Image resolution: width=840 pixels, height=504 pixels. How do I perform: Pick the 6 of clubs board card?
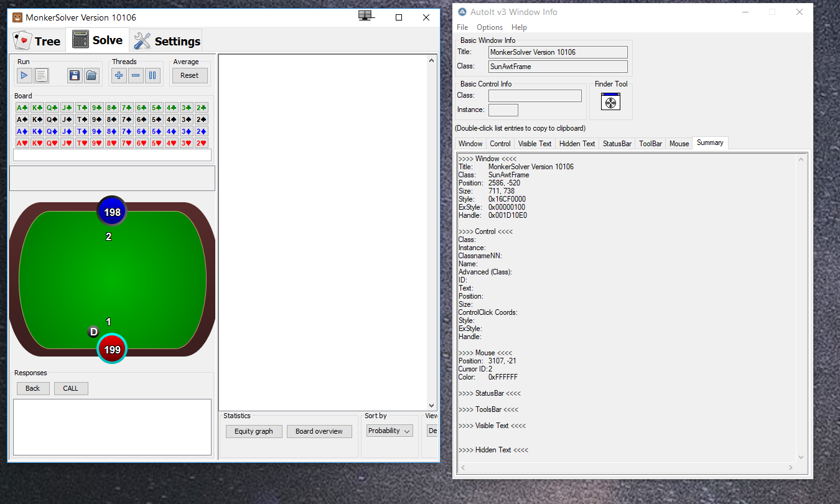(x=142, y=108)
